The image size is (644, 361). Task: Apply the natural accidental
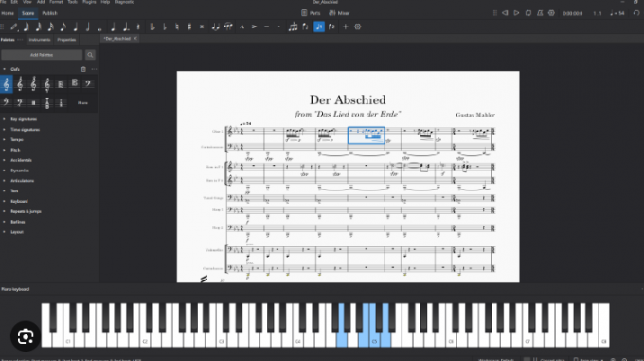tap(177, 27)
